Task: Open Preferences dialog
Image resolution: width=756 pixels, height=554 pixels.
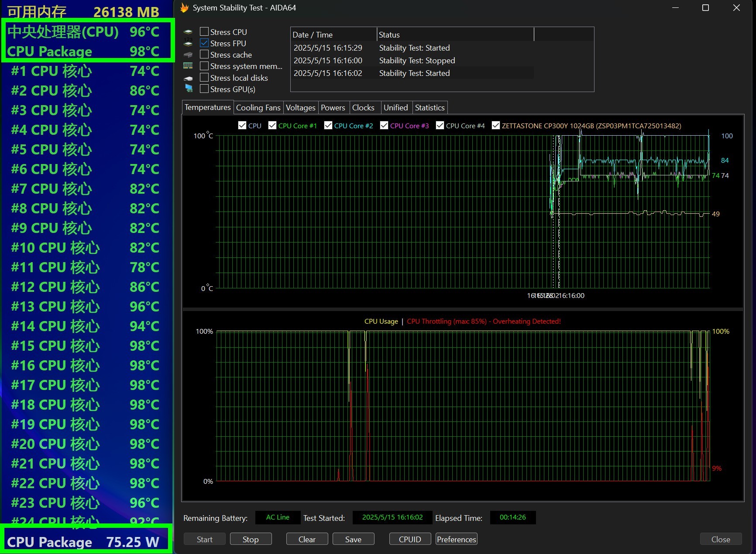Action: [x=456, y=539]
